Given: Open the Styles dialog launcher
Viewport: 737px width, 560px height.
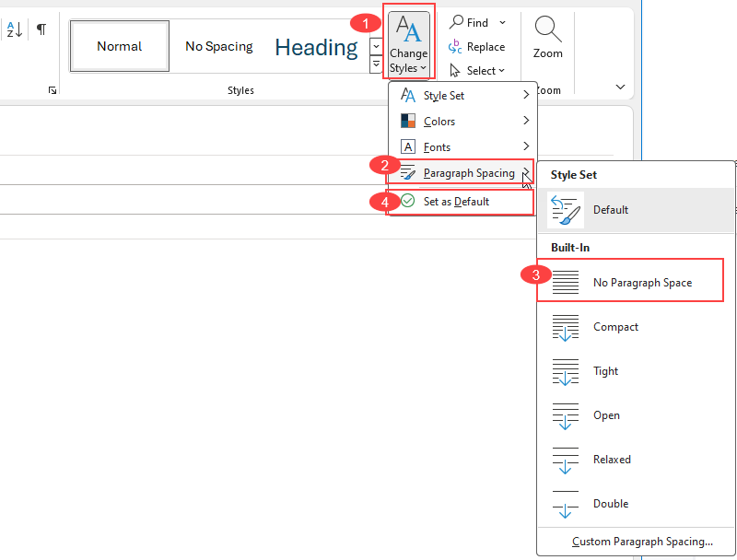Looking at the screenshot, I should pos(53,90).
